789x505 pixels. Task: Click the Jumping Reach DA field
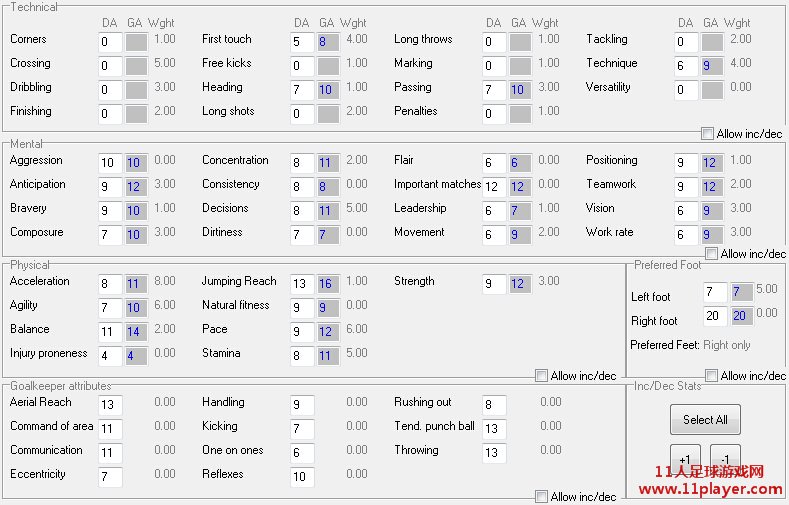(x=302, y=283)
